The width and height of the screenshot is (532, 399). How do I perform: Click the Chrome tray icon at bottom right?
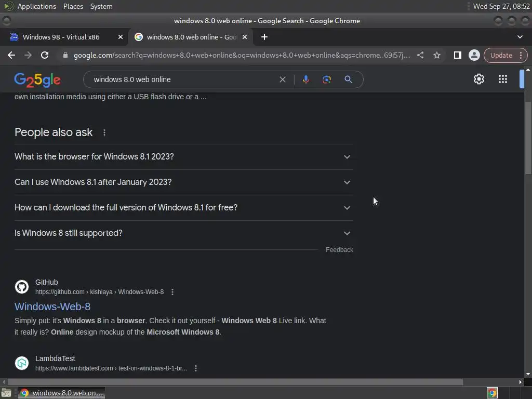(492, 393)
